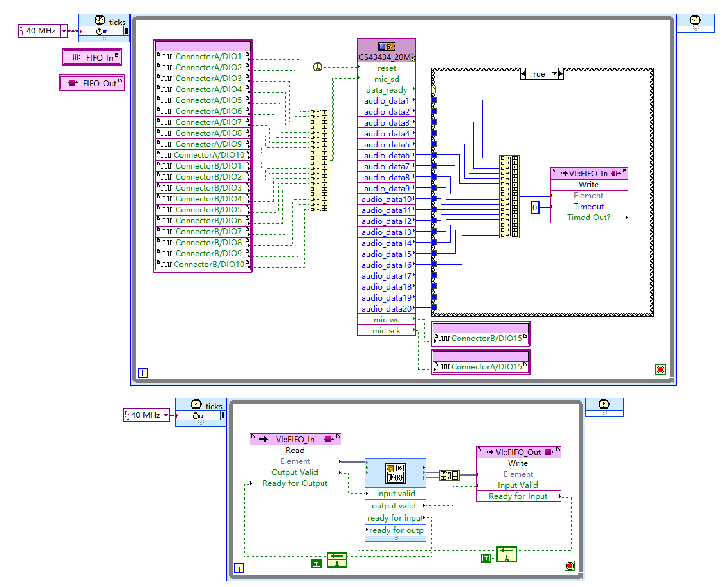Expand the top loop right output node chevron
The width and height of the screenshot is (728, 587).
[x=695, y=29]
